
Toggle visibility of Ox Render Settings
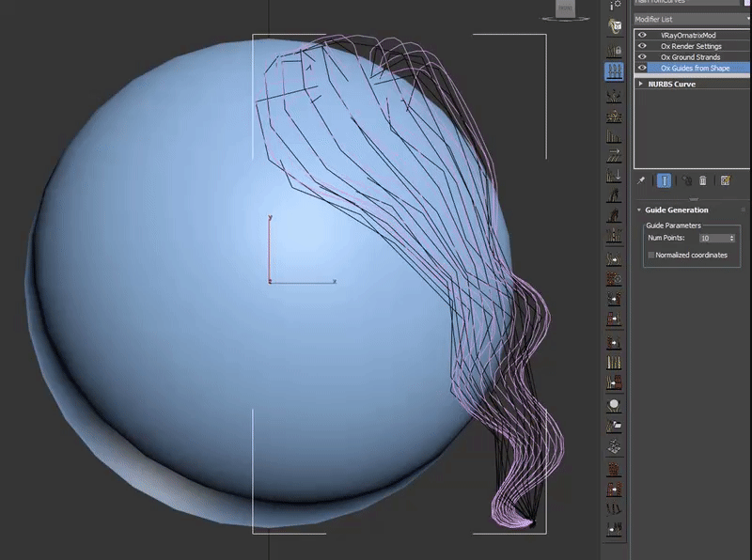[x=643, y=46]
